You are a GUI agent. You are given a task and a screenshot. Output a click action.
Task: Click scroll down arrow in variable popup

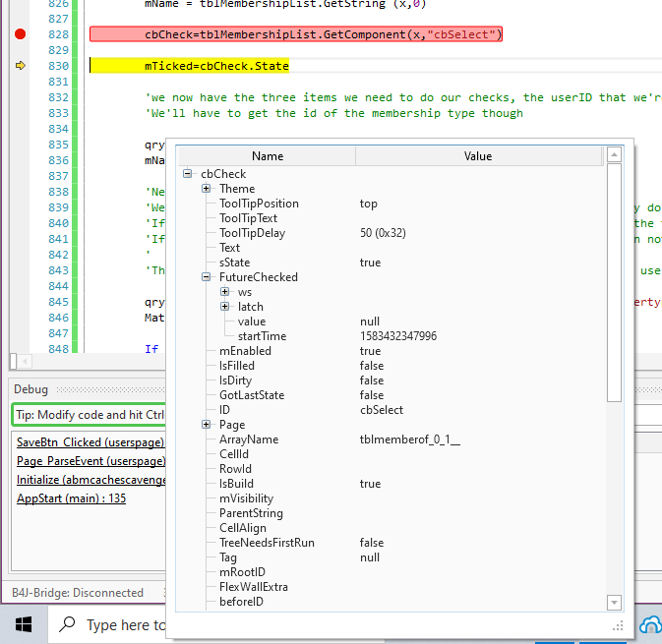614,603
